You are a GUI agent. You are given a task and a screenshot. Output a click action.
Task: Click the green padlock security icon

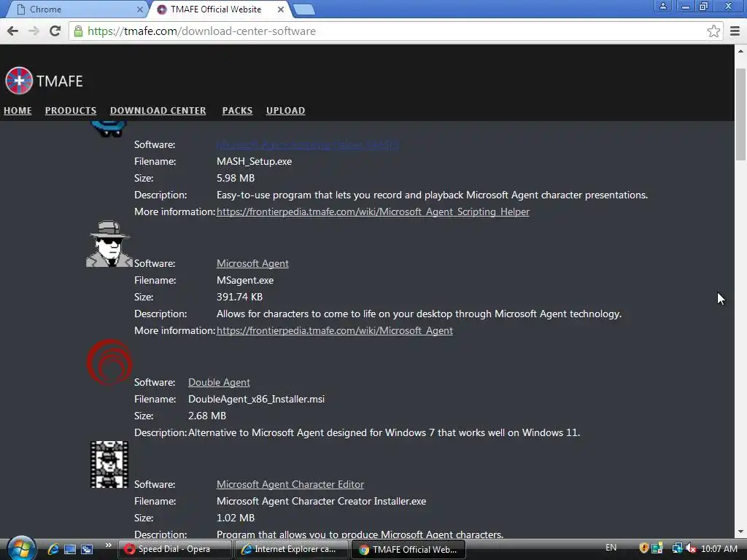[78, 31]
